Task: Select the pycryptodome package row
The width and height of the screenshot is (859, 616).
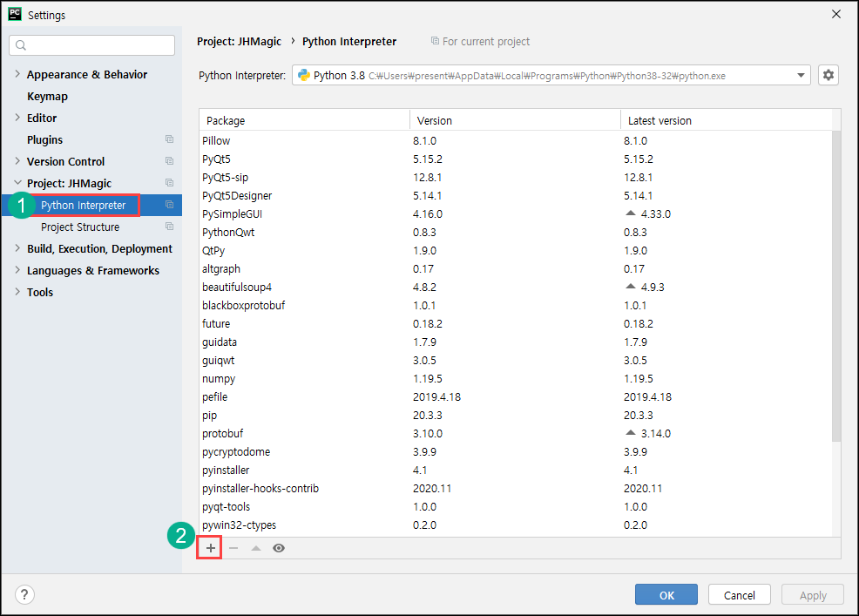Action: tap(515, 452)
